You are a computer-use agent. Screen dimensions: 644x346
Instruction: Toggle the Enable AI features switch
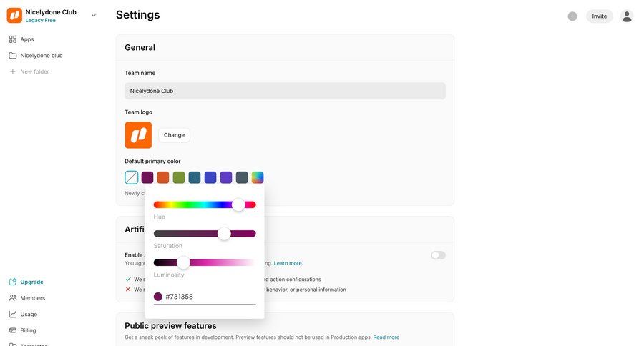coord(438,255)
